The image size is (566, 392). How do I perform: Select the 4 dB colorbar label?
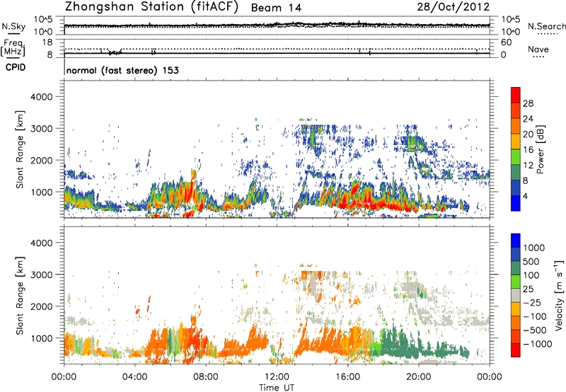(526, 196)
